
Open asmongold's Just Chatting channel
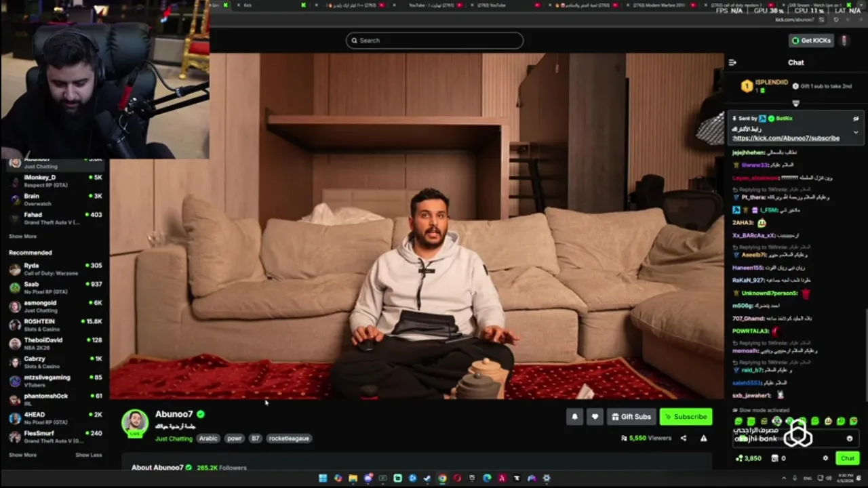pyautogui.click(x=54, y=306)
